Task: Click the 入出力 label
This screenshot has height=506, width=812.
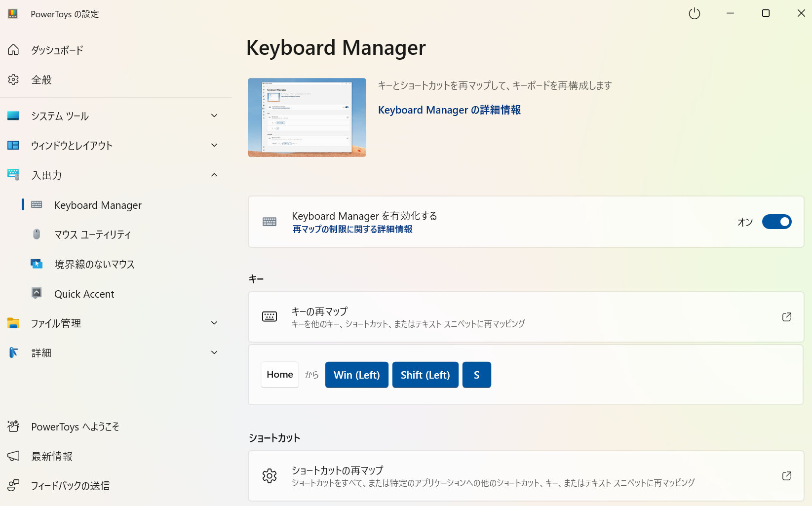Action: click(x=46, y=175)
